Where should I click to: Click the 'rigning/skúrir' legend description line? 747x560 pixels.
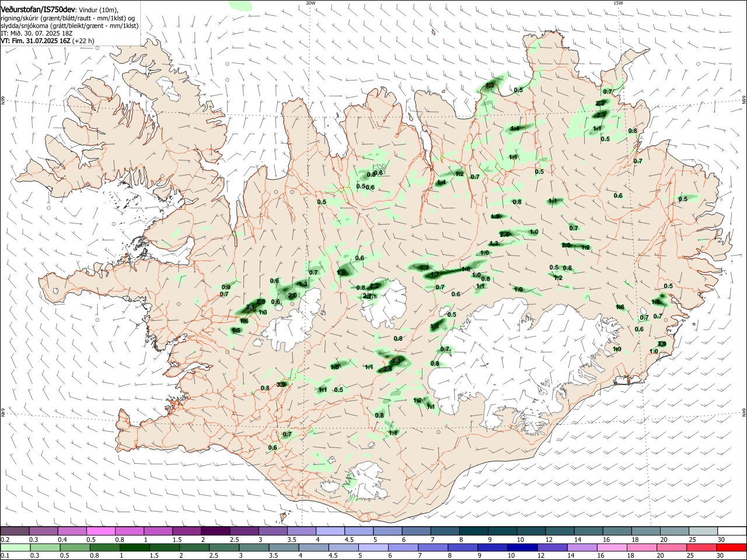pos(68,18)
